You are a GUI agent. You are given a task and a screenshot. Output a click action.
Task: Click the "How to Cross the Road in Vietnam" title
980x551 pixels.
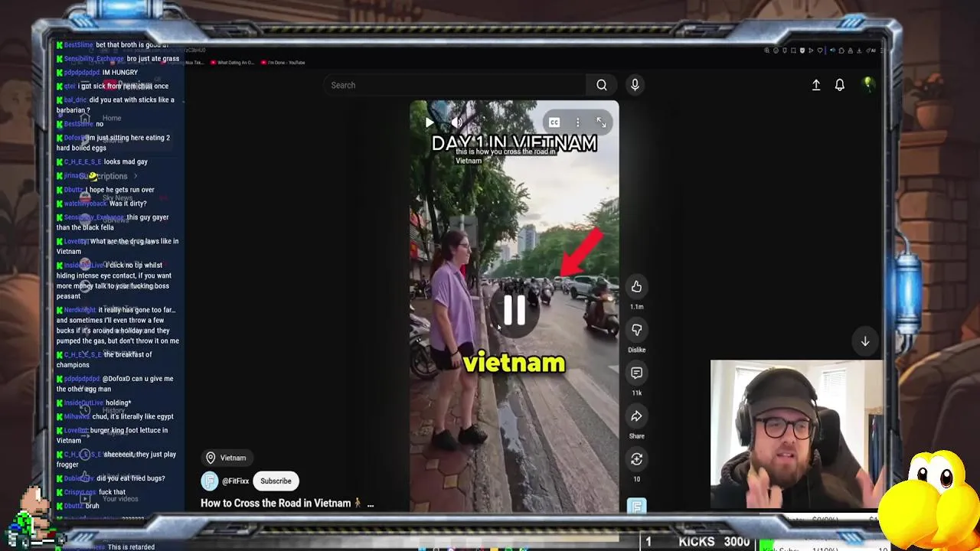coord(276,504)
